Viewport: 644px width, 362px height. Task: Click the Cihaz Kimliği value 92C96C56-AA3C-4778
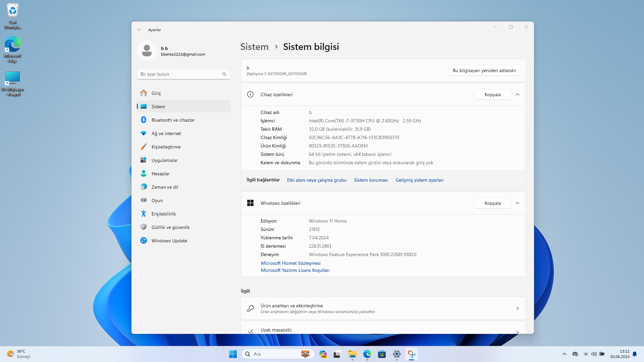354,137
